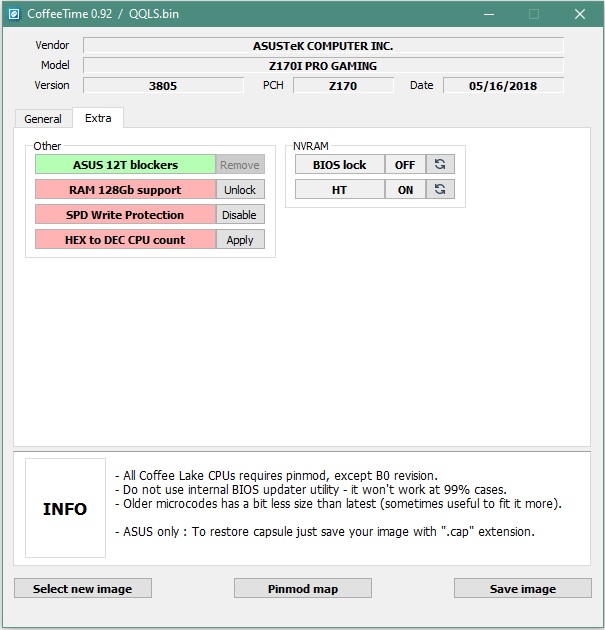Click the RAM 128Gb support red label

click(125, 190)
